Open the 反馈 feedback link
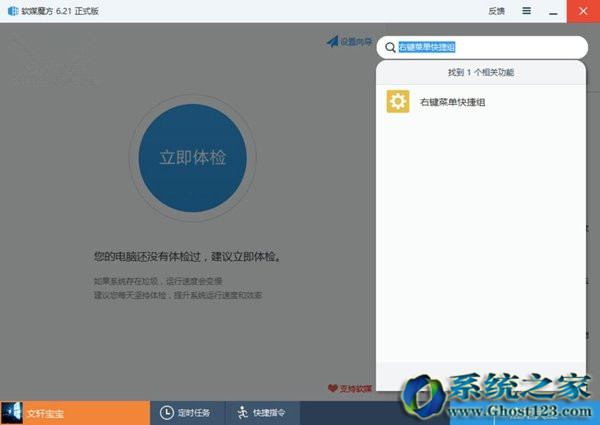This screenshot has height=425, width=600. pos(496,10)
